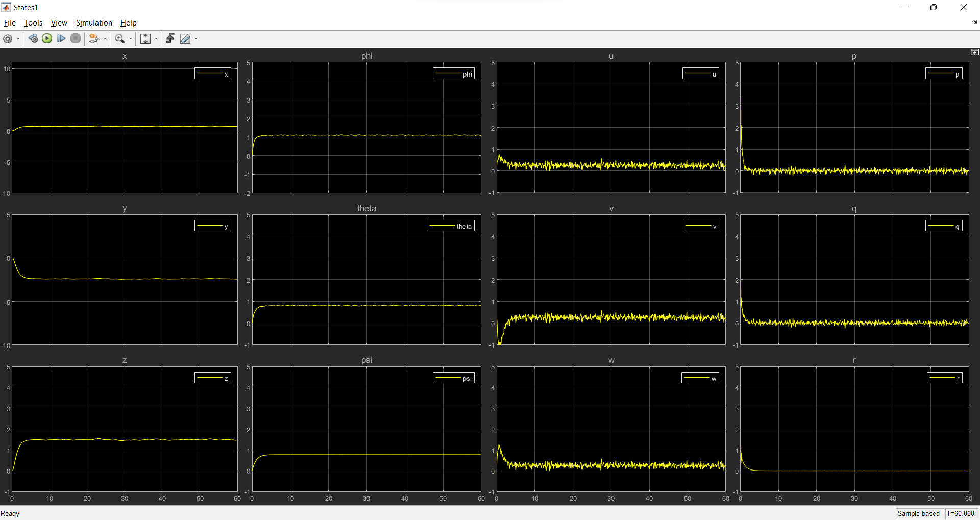Click the Step Forward button

61,39
